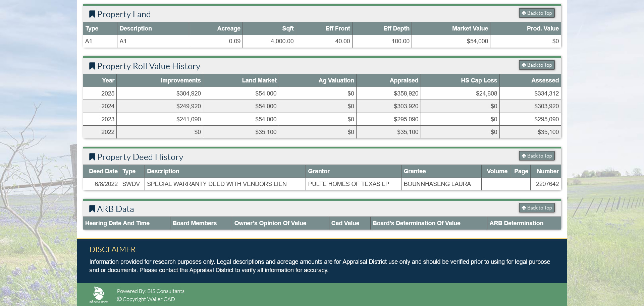Viewport: 644px width, 306px height.
Task: Click the Cad Value column header
Action: tap(350, 223)
